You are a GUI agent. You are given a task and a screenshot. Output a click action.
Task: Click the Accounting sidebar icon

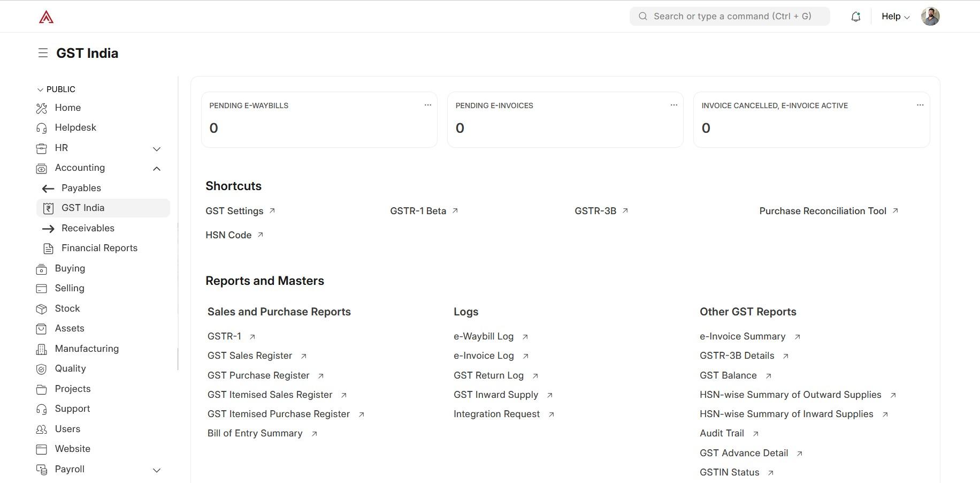tap(42, 168)
